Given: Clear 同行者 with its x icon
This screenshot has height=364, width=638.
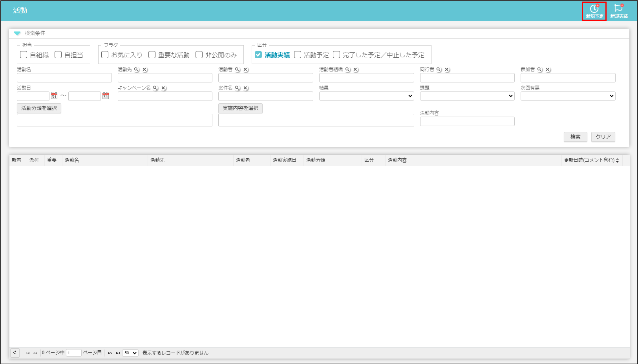Looking at the screenshot, I should click(x=447, y=70).
